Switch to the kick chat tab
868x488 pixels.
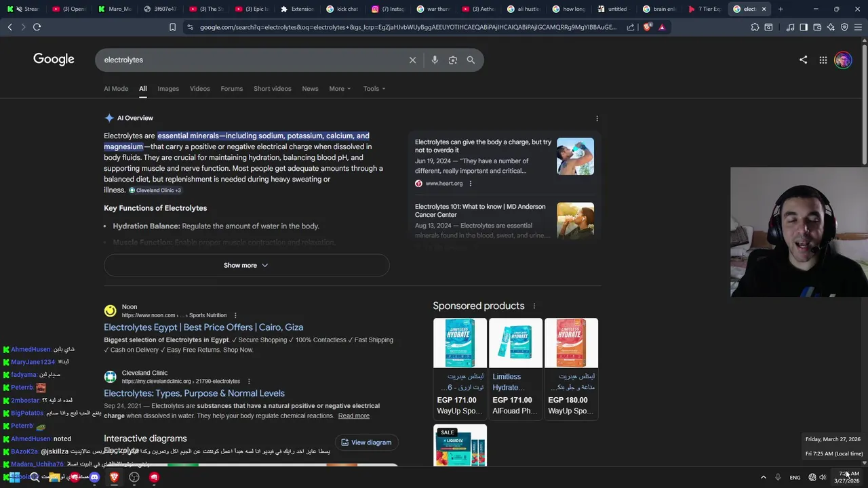(342, 9)
